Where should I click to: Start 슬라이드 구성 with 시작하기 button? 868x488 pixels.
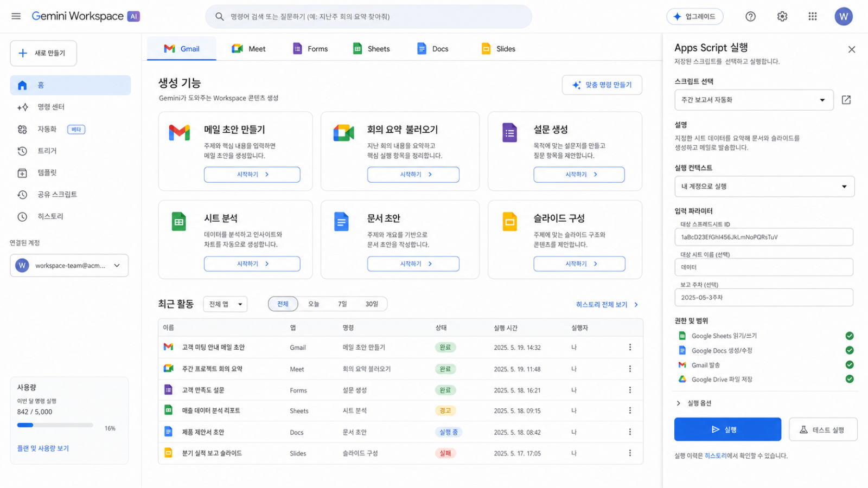coord(579,264)
